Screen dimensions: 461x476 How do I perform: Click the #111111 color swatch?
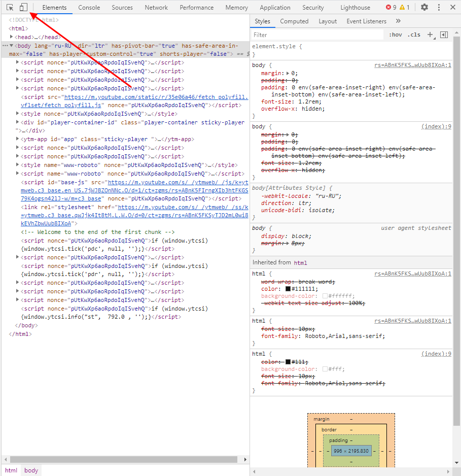coord(288,289)
